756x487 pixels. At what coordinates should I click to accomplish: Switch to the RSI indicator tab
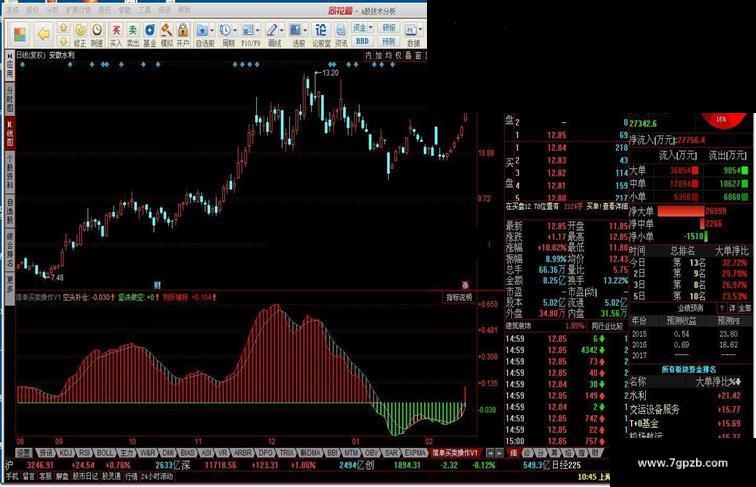(x=84, y=453)
